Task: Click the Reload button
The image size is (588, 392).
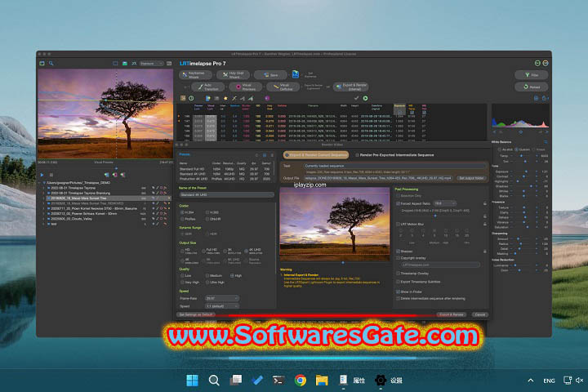Action: tap(532, 87)
